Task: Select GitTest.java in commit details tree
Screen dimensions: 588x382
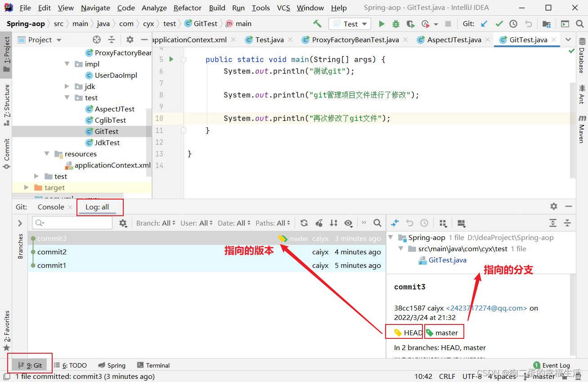Action: (447, 260)
